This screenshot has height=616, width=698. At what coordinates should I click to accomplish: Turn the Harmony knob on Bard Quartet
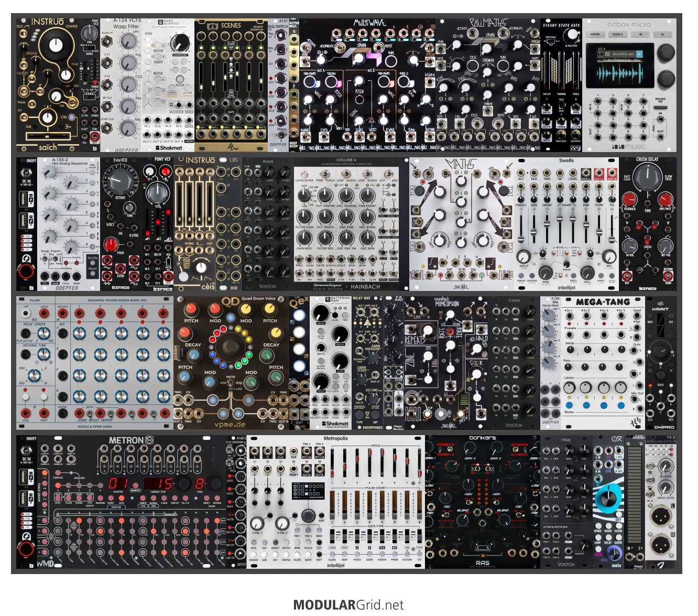tap(180, 43)
